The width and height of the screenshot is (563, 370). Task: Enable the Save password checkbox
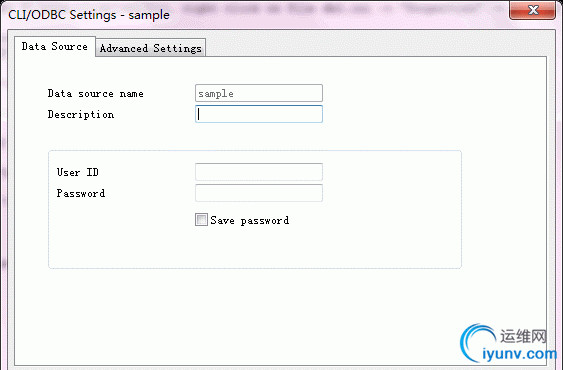point(201,219)
